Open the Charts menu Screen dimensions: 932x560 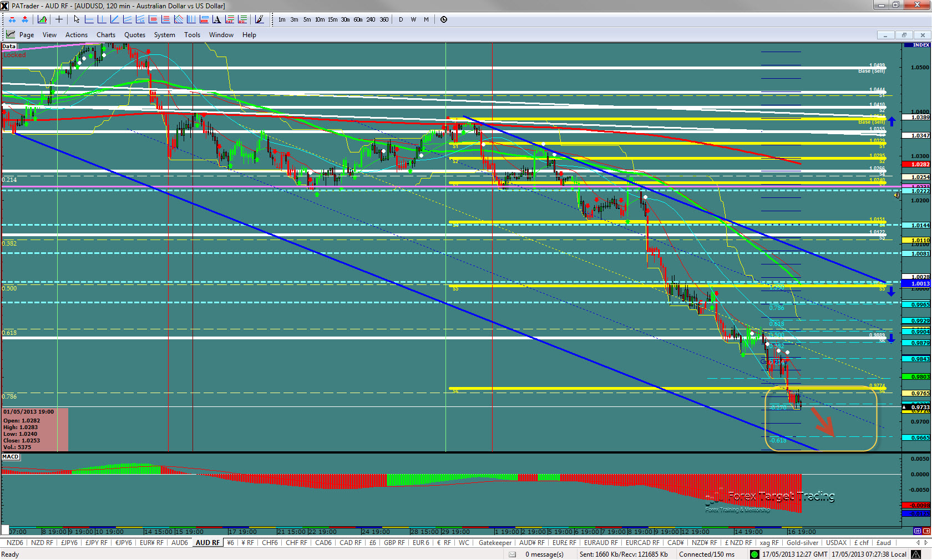(106, 34)
